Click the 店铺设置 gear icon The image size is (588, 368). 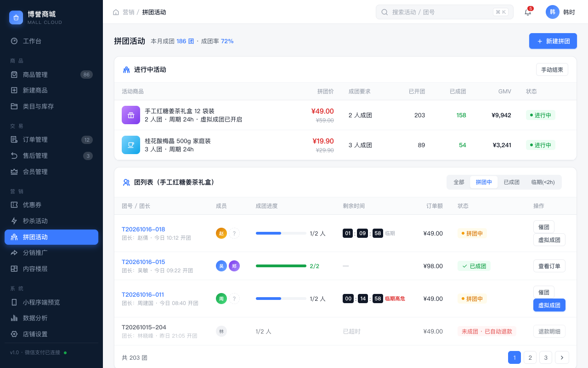(14, 334)
